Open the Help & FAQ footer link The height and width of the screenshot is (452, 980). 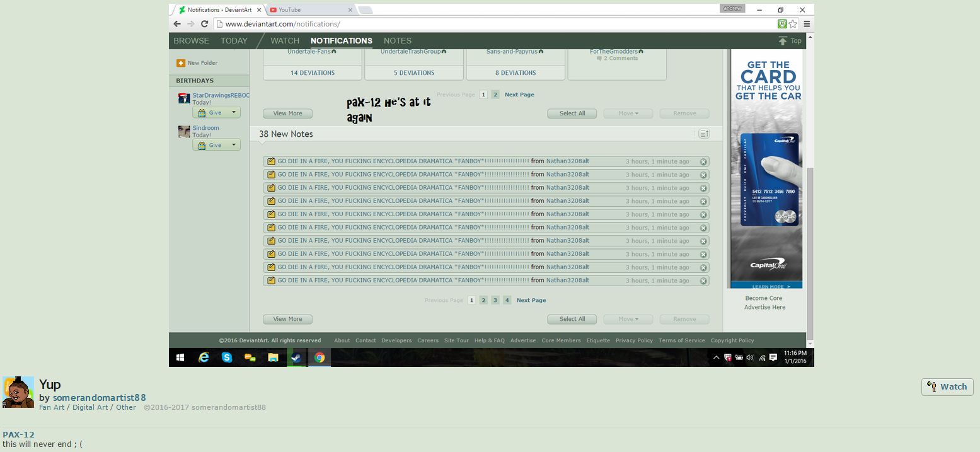tap(490, 340)
